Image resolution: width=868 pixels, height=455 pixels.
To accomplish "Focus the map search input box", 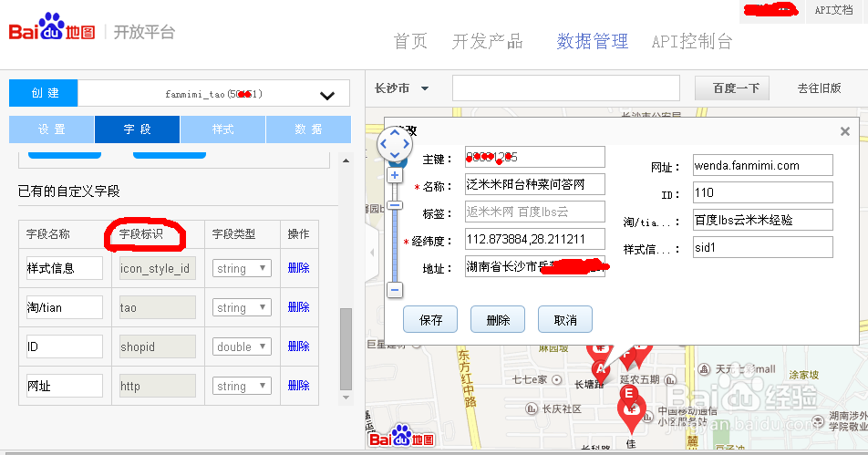I will 565,88.
